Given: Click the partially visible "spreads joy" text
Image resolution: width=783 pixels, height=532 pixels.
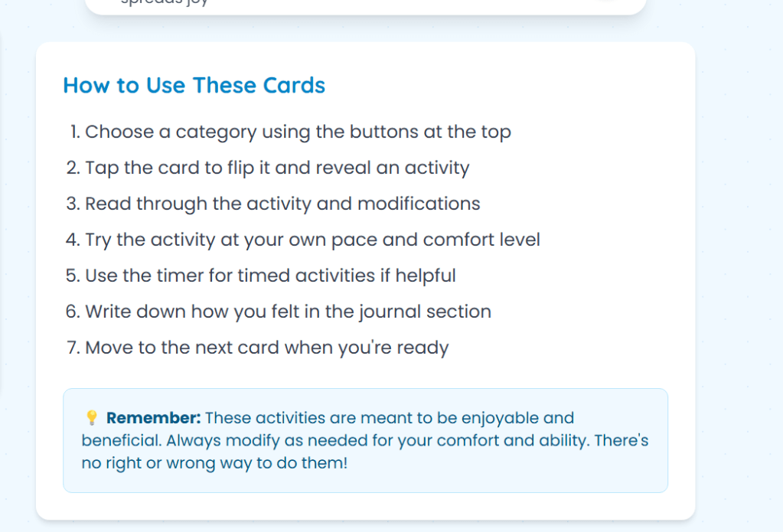Looking at the screenshot, I should [165, 2].
